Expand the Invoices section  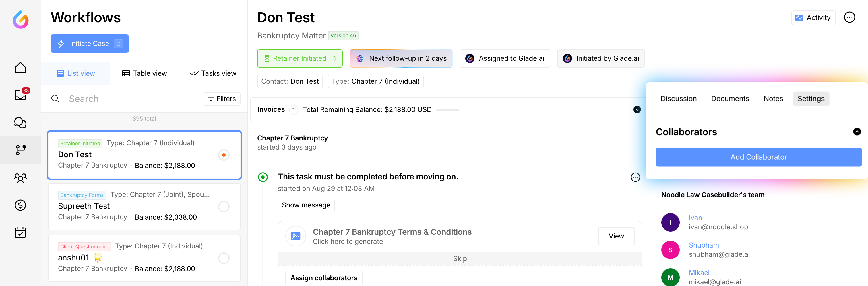637,110
